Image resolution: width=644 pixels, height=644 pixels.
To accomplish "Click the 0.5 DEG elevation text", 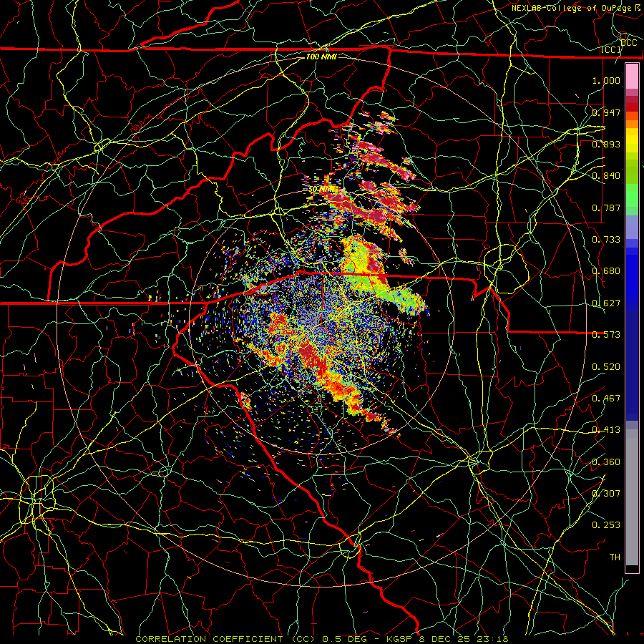I will [346, 639].
